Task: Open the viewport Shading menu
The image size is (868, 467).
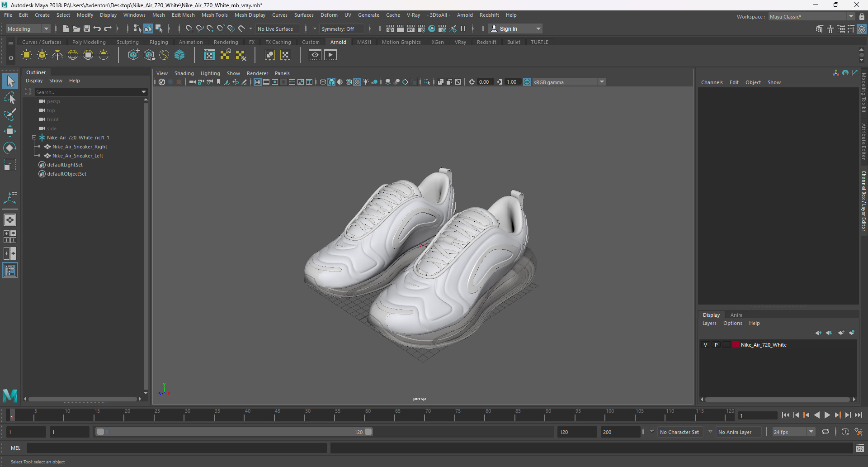Action: pos(184,73)
